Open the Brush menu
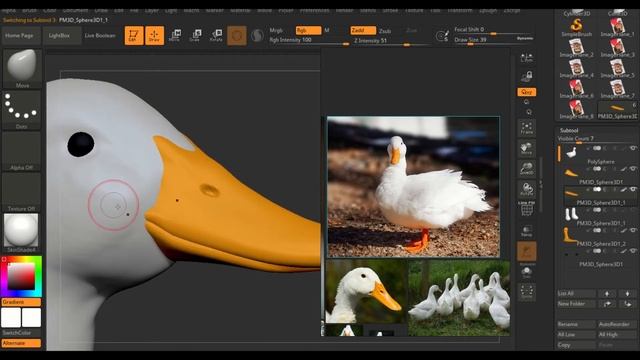The height and width of the screenshot is (360, 640). [x=29, y=11]
